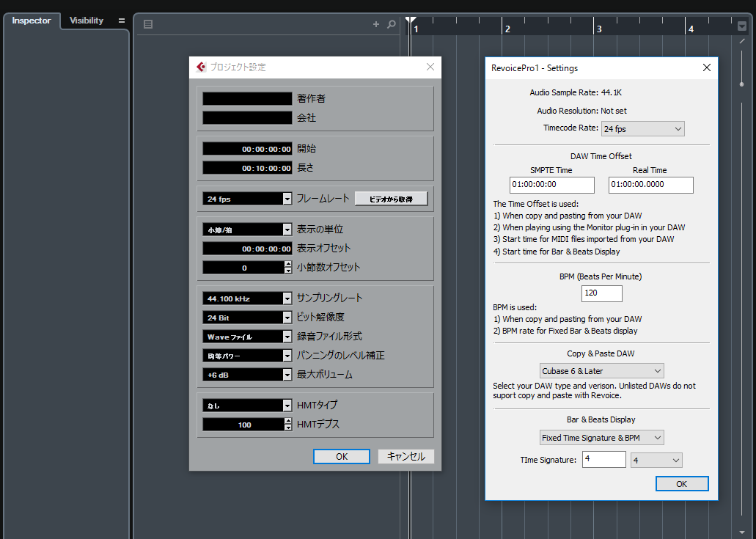This screenshot has height=539, width=756.
Task: Click bar 3 on the timeline ruler
Action: [599, 29]
